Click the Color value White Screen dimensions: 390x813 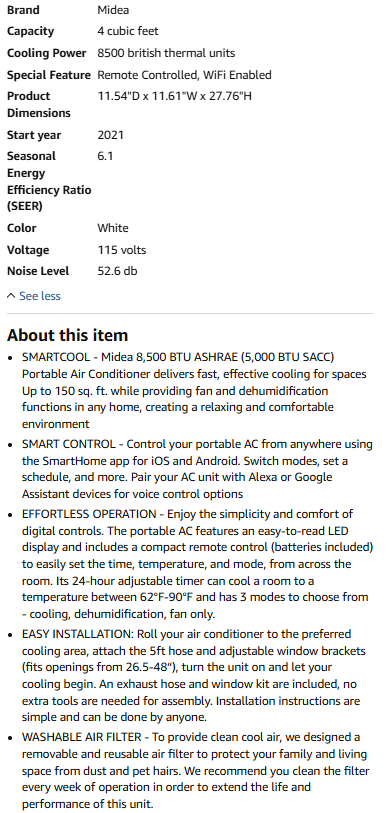pos(113,228)
